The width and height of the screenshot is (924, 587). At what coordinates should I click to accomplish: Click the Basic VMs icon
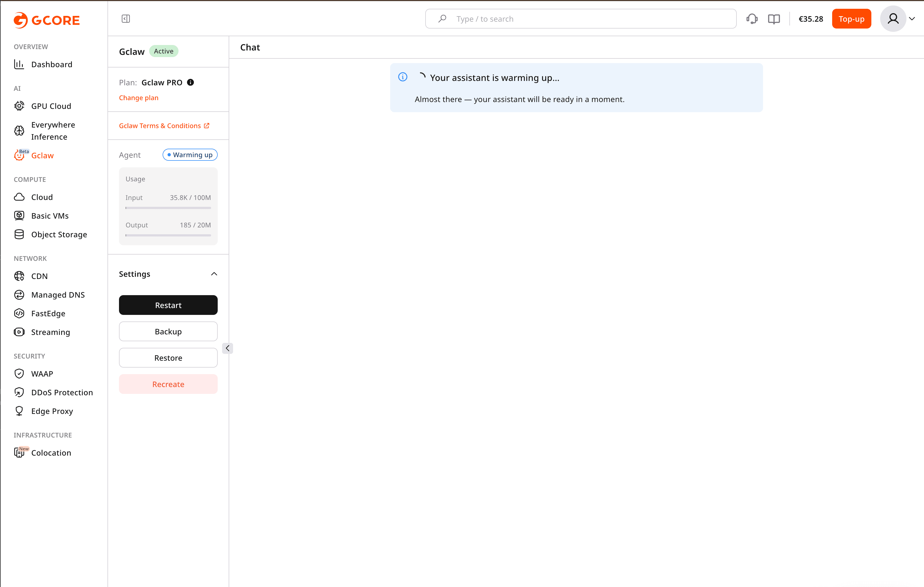(19, 216)
